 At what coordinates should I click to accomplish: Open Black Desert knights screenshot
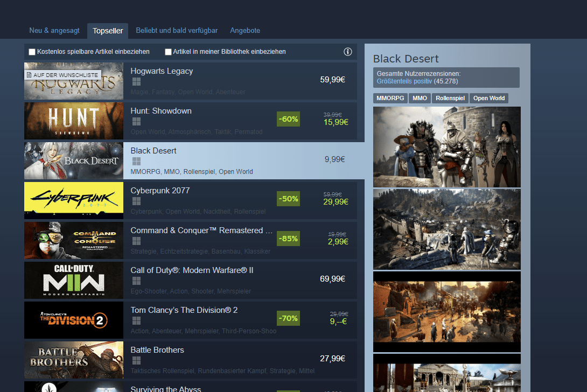pos(447,147)
